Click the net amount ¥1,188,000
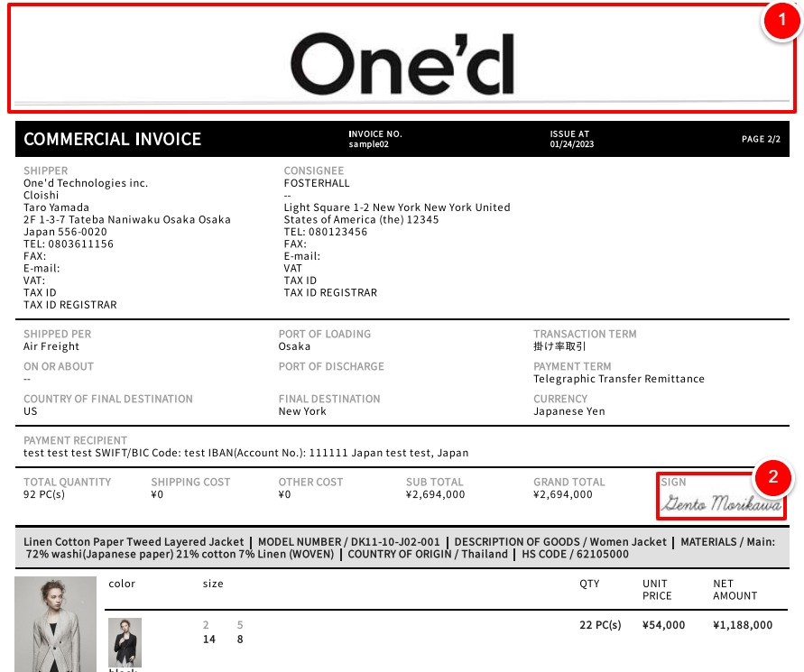Screen dimensions: 804x672 point(743,625)
